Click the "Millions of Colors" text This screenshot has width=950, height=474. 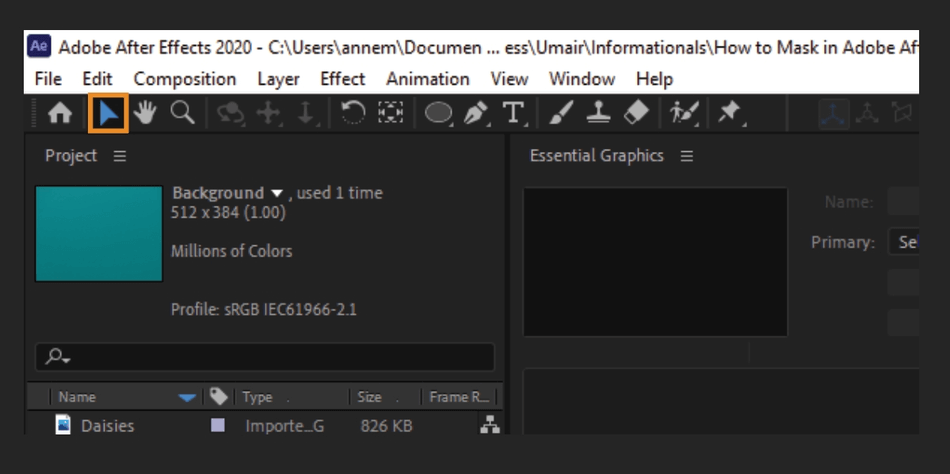(x=231, y=251)
